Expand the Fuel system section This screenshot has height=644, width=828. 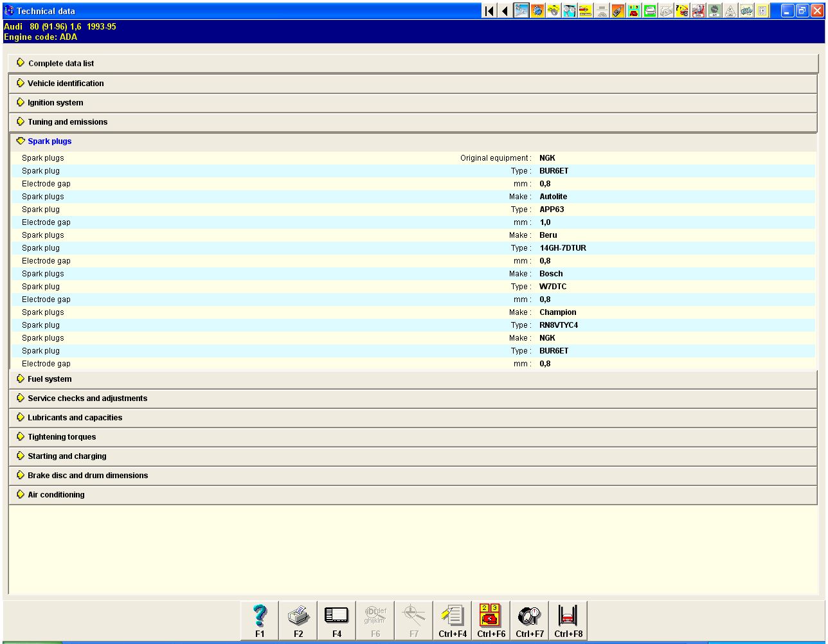click(x=413, y=379)
